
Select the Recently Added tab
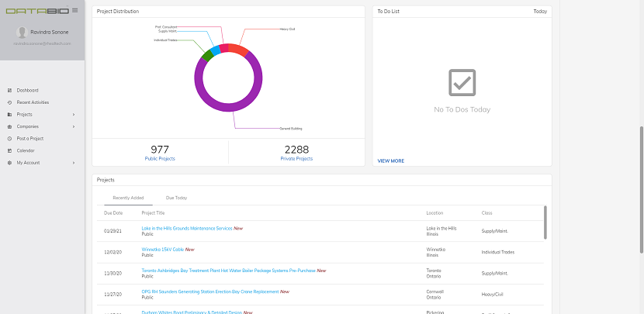pyautogui.click(x=128, y=198)
